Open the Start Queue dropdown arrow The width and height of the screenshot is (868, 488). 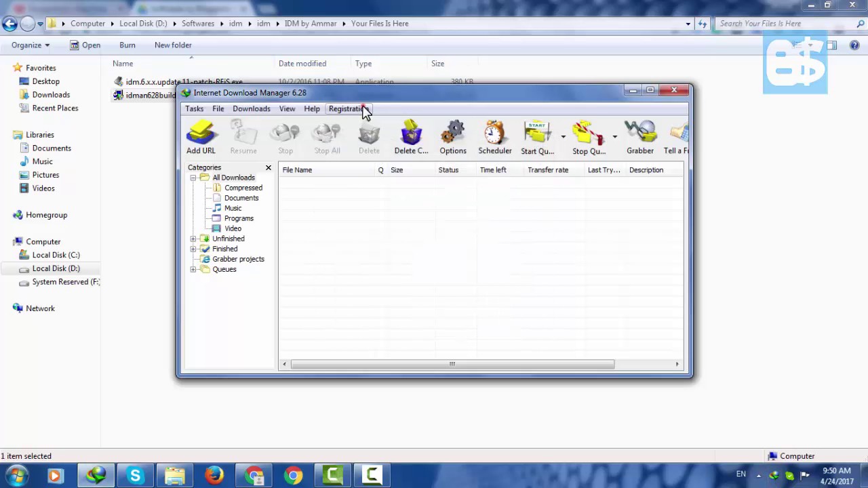click(x=563, y=137)
